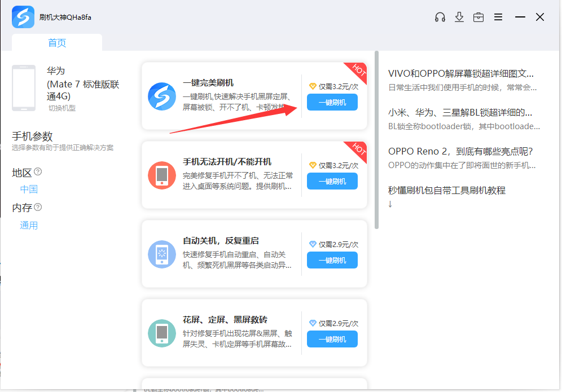Screen dimensions: 562x392
Task: Open the toolbox briefcase icon
Action: (478, 17)
